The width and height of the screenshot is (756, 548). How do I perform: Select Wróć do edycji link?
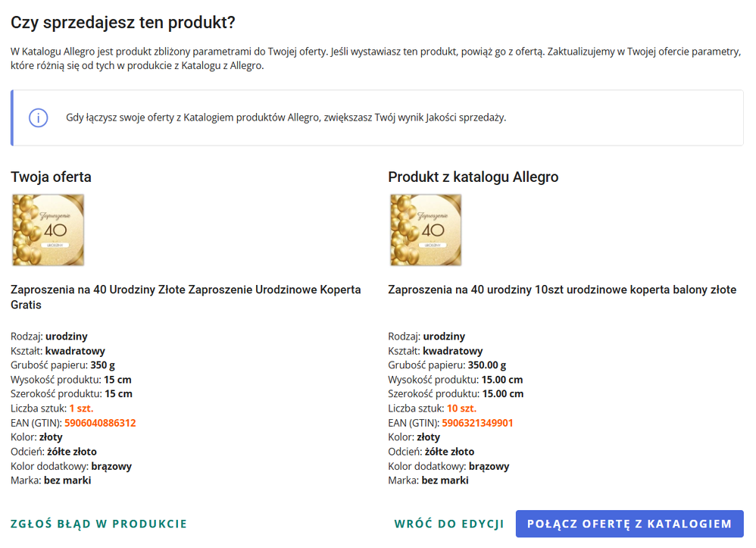[x=449, y=524]
